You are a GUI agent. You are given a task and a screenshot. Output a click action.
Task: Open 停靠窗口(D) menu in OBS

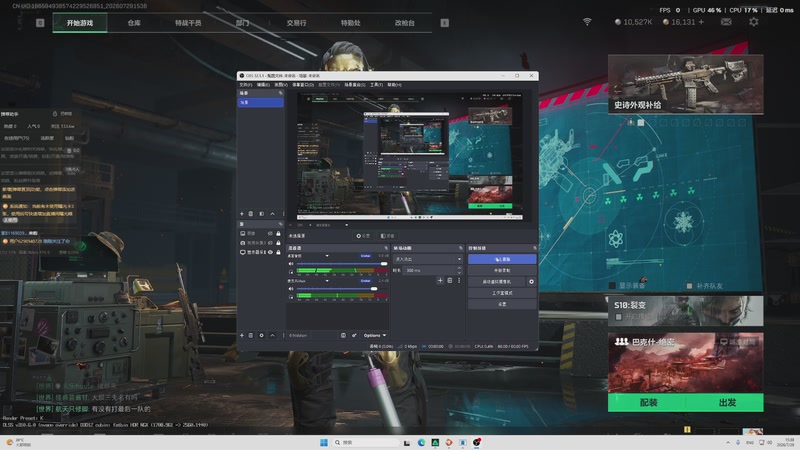coord(303,85)
